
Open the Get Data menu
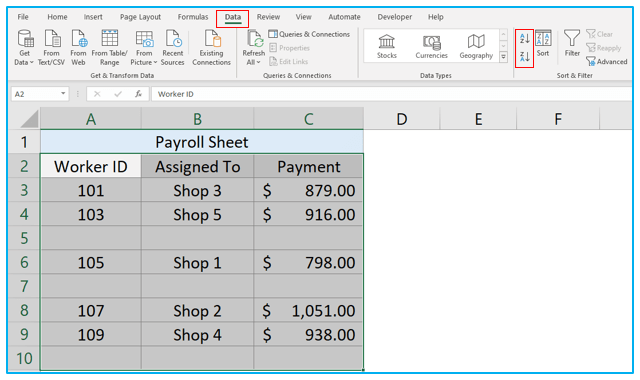click(x=24, y=48)
